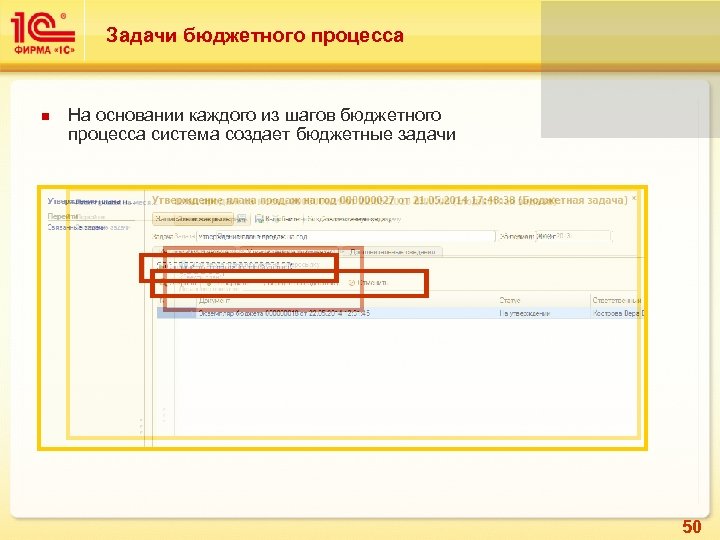Click the Отменить button with clock icon
Screen dimensions: 720x540
point(368,283)
